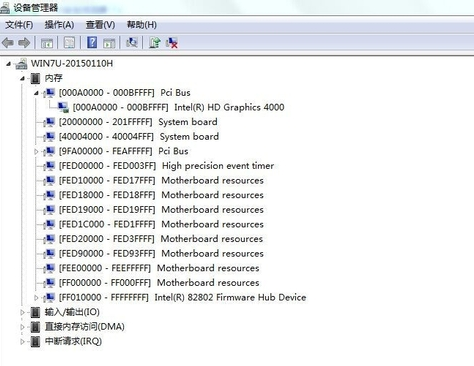The image size is (474, 366).
Task: Select [FED90000 - FED93FFF] Motherboard resources text
Action: (x=161, y=254)
